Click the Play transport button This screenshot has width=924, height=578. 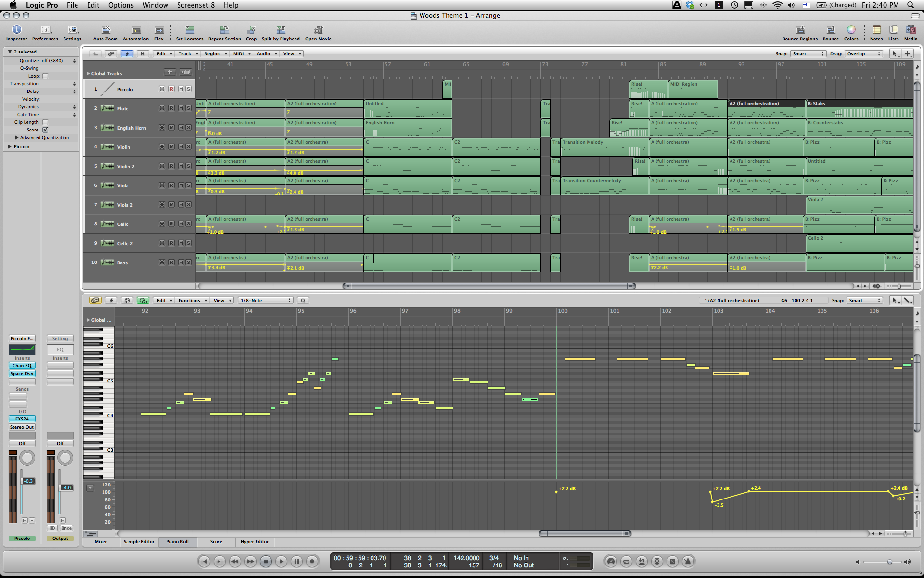[281, 561]
